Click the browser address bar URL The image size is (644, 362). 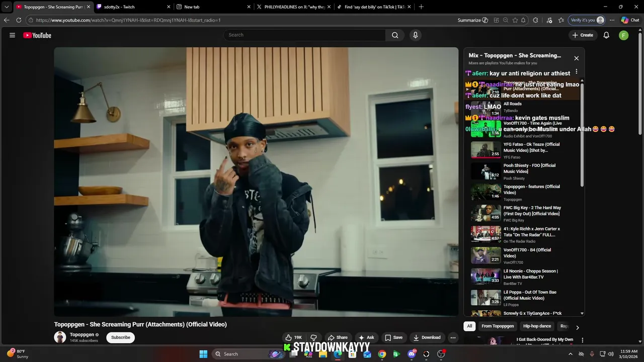(128, 20)
